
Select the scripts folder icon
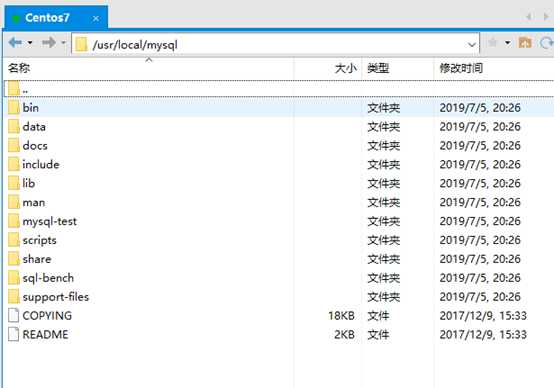click(14, 240)
